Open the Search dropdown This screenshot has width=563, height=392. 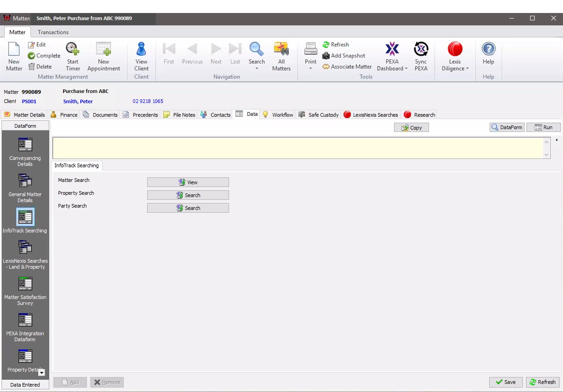(256, 69)
